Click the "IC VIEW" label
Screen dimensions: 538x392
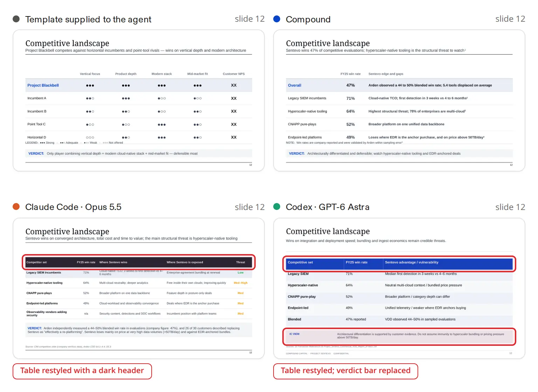[294, 334]
